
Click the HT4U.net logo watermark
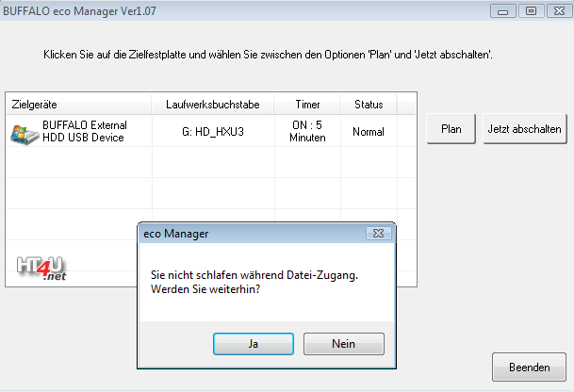pos(41,269)
